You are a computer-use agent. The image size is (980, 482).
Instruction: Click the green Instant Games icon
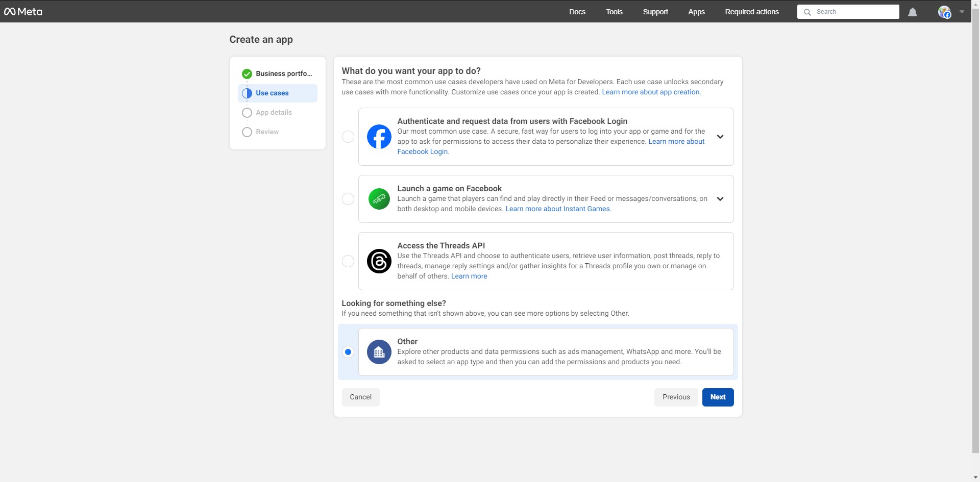379,199
